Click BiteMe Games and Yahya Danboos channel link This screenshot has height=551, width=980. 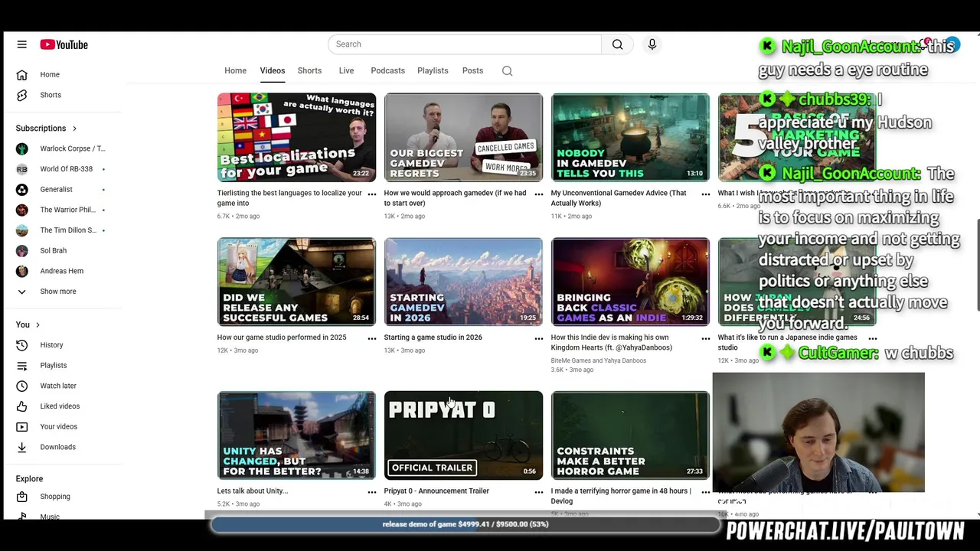[598, 360]
